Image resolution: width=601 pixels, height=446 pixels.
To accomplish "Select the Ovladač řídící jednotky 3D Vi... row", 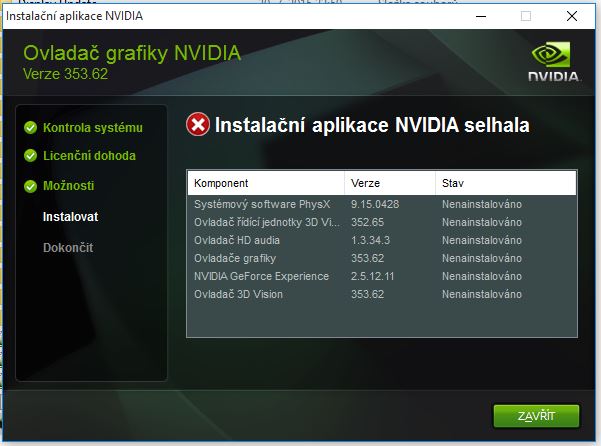I will pos(382,222).
